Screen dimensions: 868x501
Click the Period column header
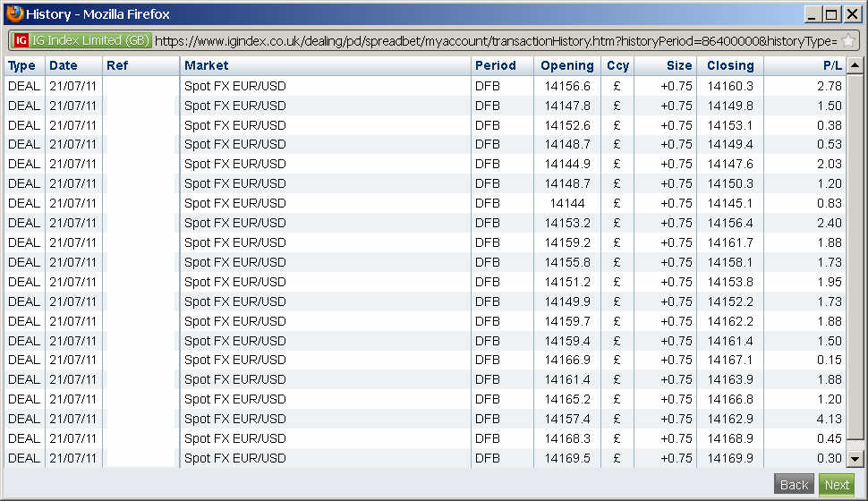[x=495, y=65]
